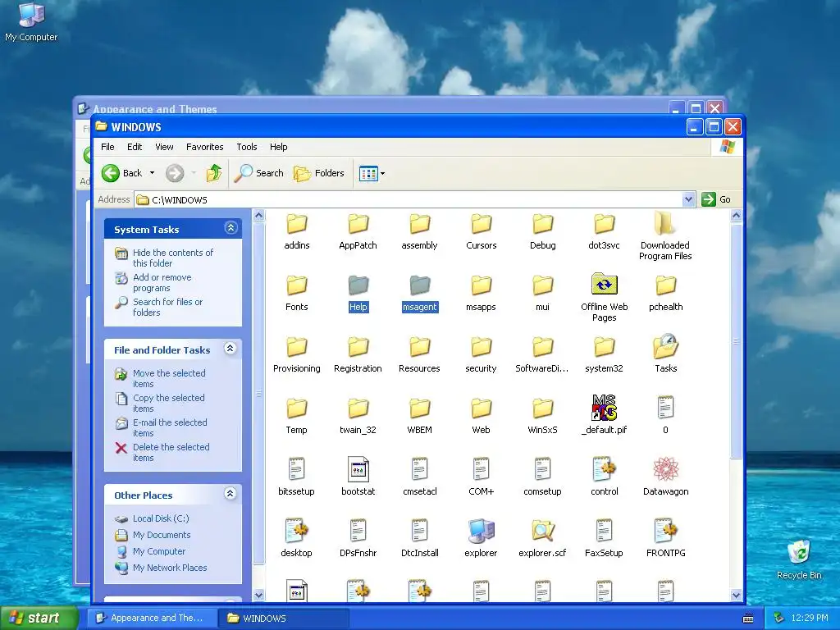Click task pane scrollbar down arrow
This screenshot has width=840, height=630.
pyautogui.click(x=258, y=595)
